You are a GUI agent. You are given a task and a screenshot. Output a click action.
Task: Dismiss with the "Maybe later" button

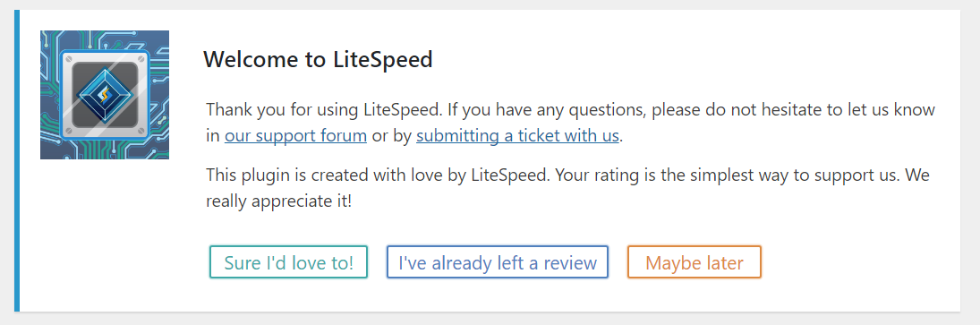(695, 262)
